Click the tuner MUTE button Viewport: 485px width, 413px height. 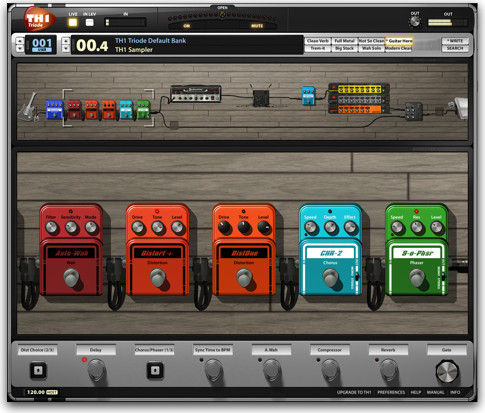pyautogui.click(x=257, y=26)
